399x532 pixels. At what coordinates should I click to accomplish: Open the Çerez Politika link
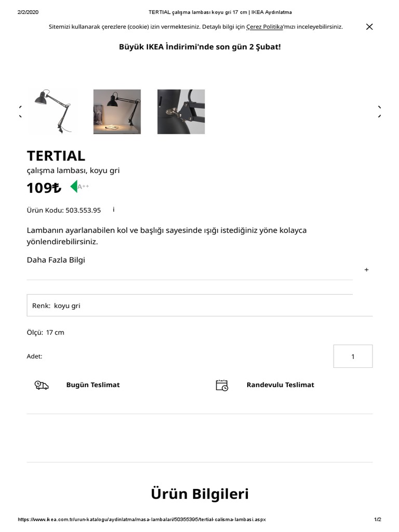click(264, 26)
